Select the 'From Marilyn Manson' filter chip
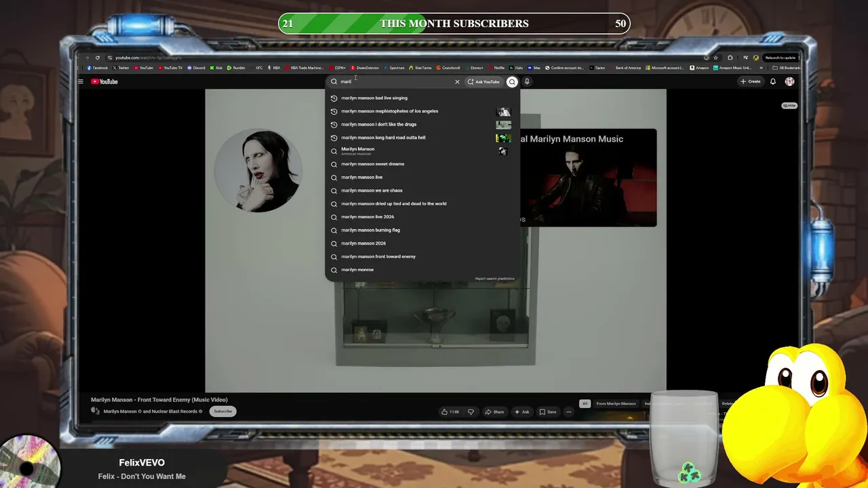 click(x=616, y=404)
